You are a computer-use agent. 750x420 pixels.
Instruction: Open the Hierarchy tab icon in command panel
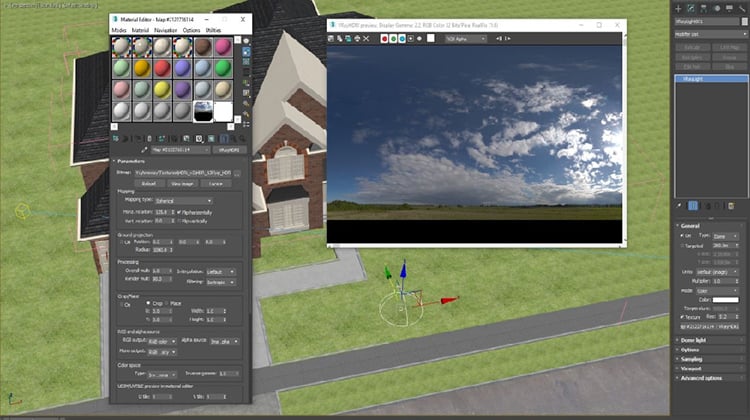(704, 9)
